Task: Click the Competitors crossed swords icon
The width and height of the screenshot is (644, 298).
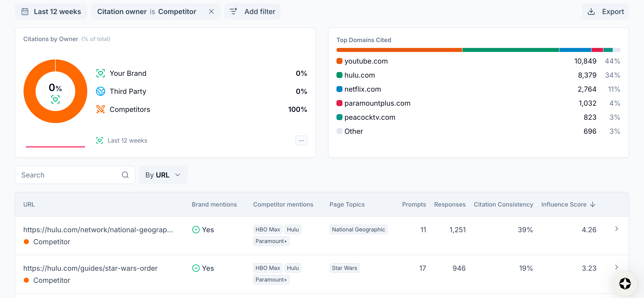Action: tap(101, 109)
